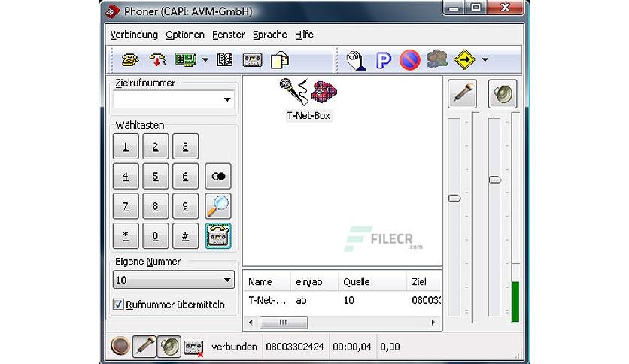Screen dimensions: 629x364
Task: Click the hand hold call icon
Action: (356, 60)
